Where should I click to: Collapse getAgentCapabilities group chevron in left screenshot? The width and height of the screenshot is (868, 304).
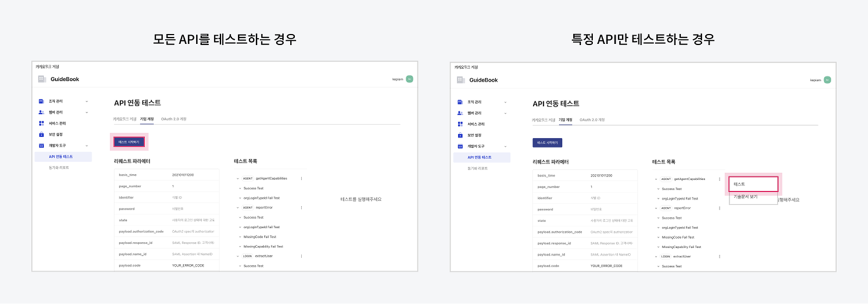pos(239,178)
